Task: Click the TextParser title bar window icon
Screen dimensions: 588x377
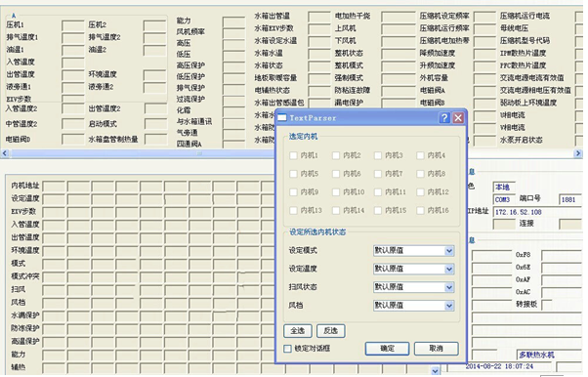Action: tap(282, 118)
